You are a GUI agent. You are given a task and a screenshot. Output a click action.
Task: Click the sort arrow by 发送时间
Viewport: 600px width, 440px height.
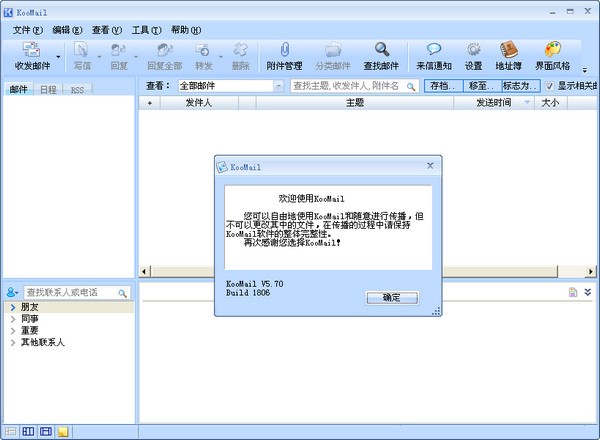point(527,102)
